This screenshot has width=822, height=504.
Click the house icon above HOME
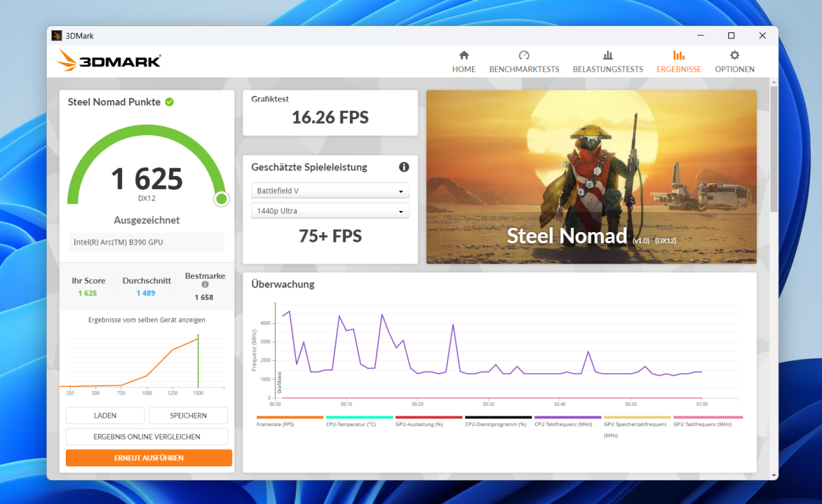point(464,55)
